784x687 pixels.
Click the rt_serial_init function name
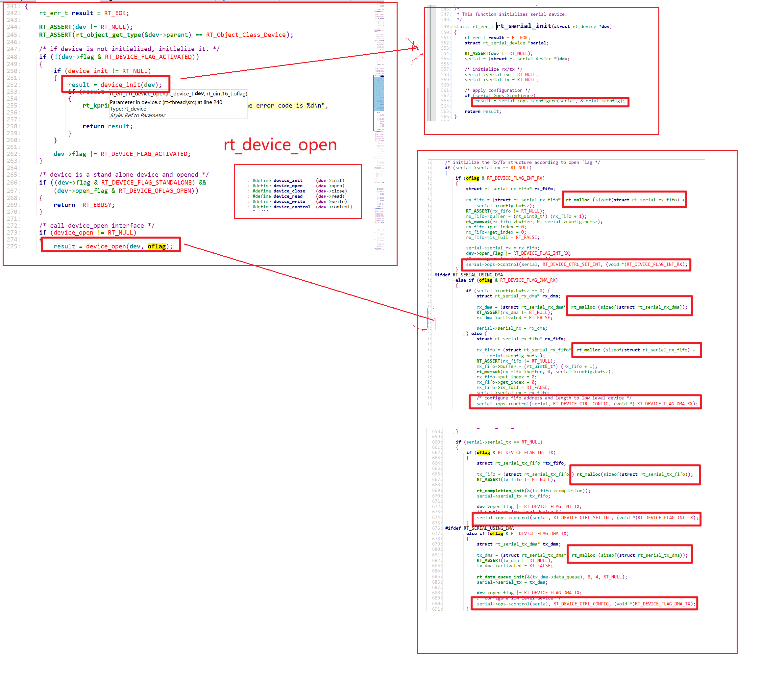point(524,26)
